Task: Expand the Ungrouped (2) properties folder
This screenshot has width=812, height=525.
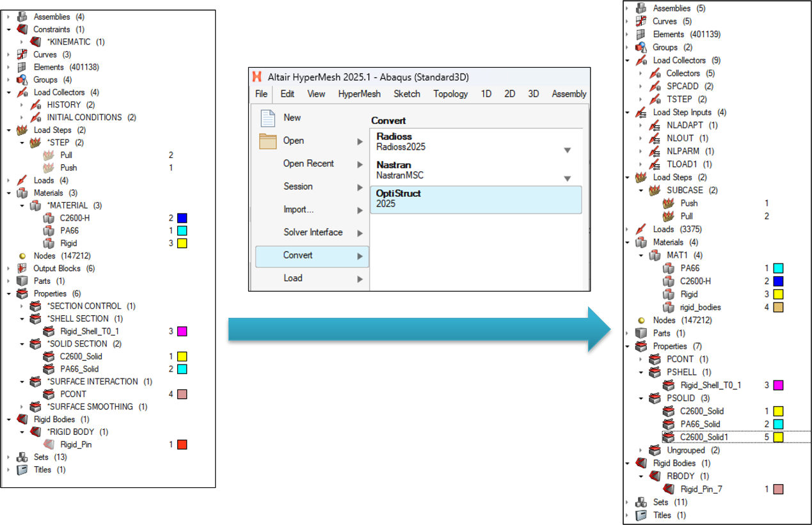Action: coord(641,450)
